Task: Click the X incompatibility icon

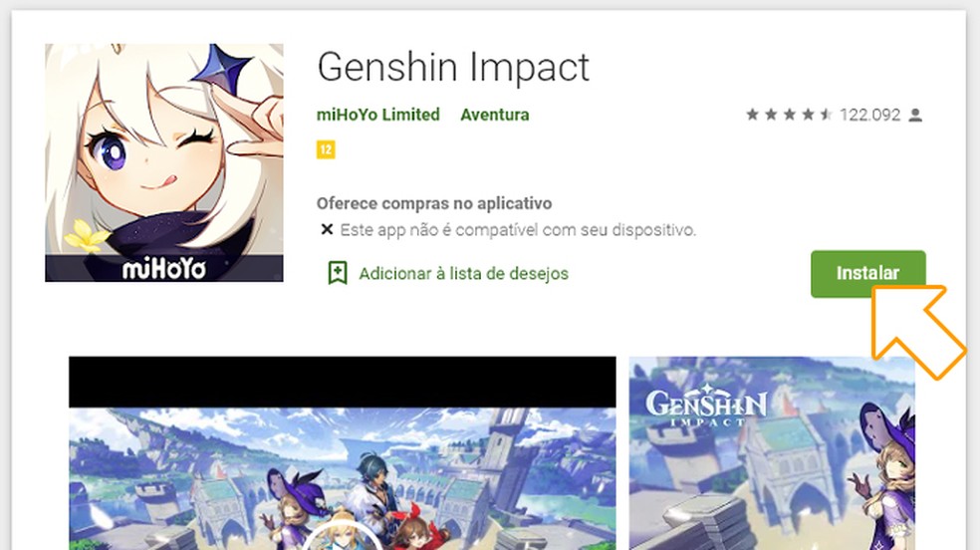Action: pyautogui.click(x=327, y=229)
